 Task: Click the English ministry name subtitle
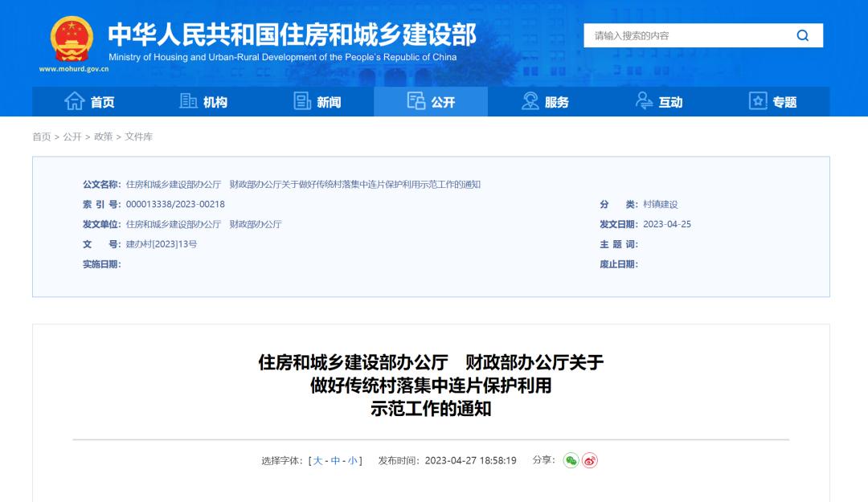point(282,57)
